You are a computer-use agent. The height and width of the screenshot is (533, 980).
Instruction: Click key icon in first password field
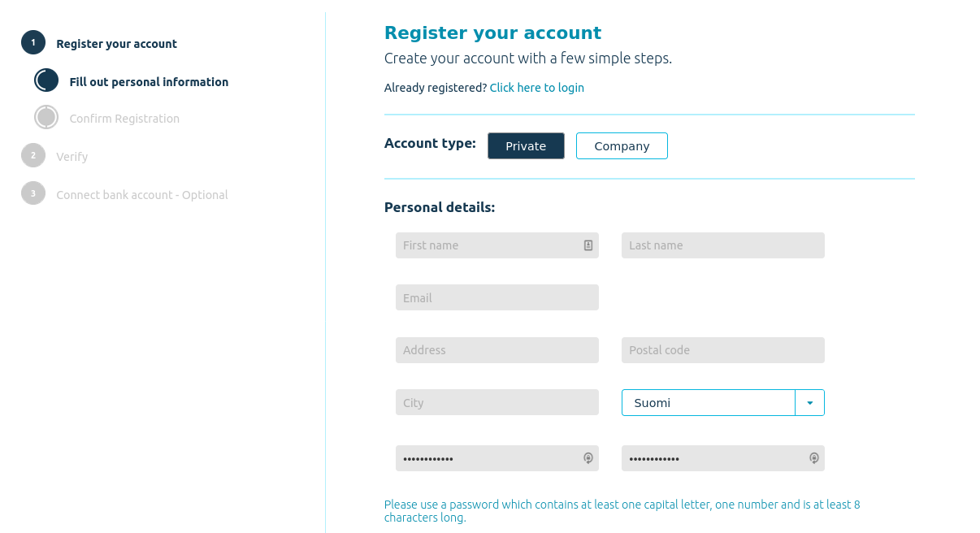[588, 458]
